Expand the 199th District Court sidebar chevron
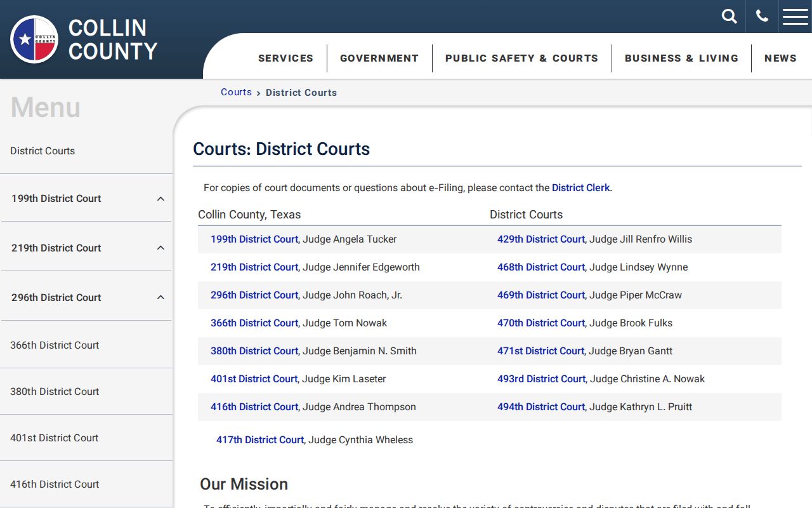Image resolution: width=812 pixels, height=508 pixels. pyautogui.click(x=160, y=199)
